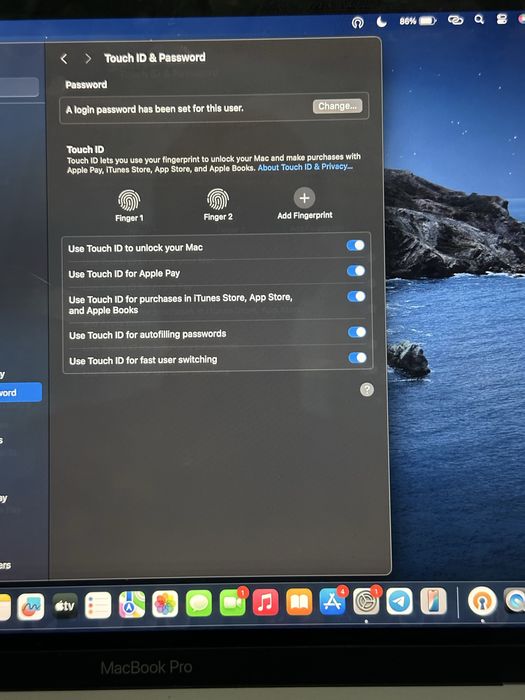The height and width of the screenshot is (700, 525).
Task: Click the search field in settings sidebar
Action: pyautogui.click(x=19, y=87)
